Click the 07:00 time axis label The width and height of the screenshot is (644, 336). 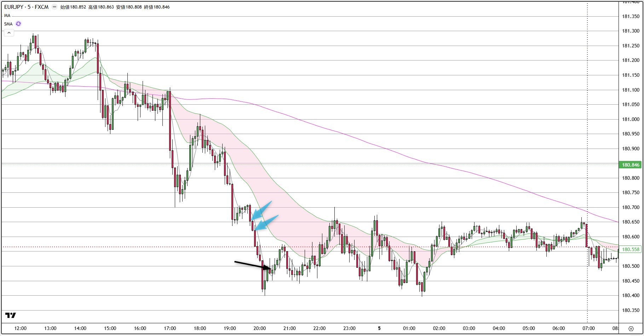coord(590,328)
